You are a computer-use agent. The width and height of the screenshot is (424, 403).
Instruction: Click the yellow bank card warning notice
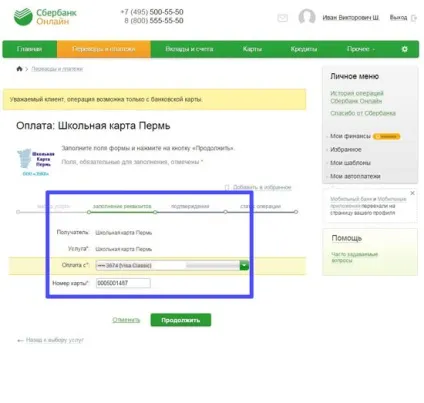pos(154,99)
